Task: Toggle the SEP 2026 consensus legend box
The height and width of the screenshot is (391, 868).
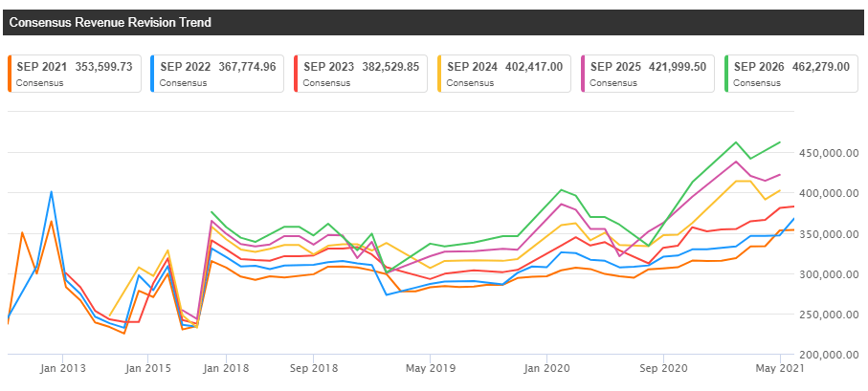Action: (791, 74)
